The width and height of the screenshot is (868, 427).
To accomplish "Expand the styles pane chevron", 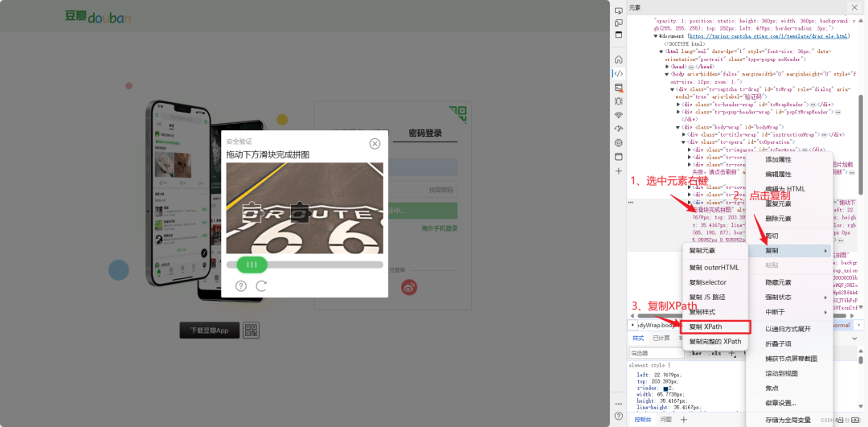I will pos(854,339).
